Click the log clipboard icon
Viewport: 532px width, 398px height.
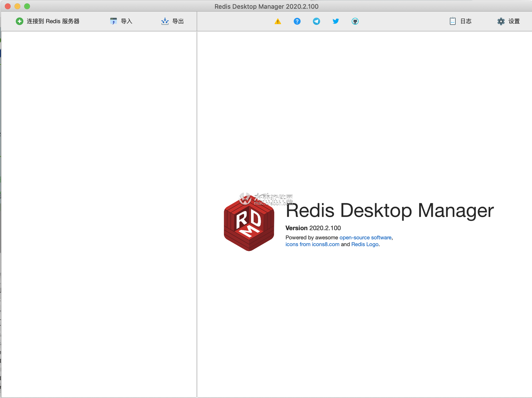452,21
